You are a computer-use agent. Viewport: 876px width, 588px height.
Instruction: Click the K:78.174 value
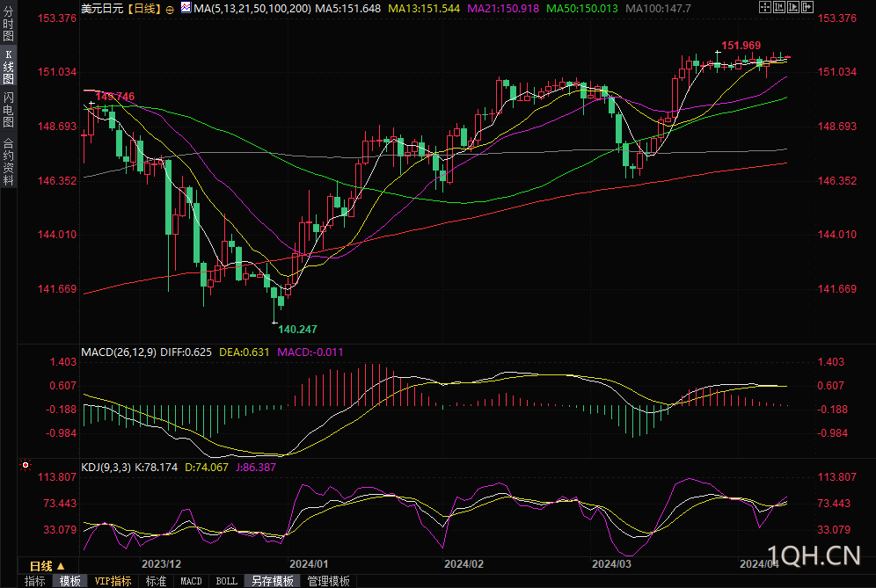click(x=157, y=468)
